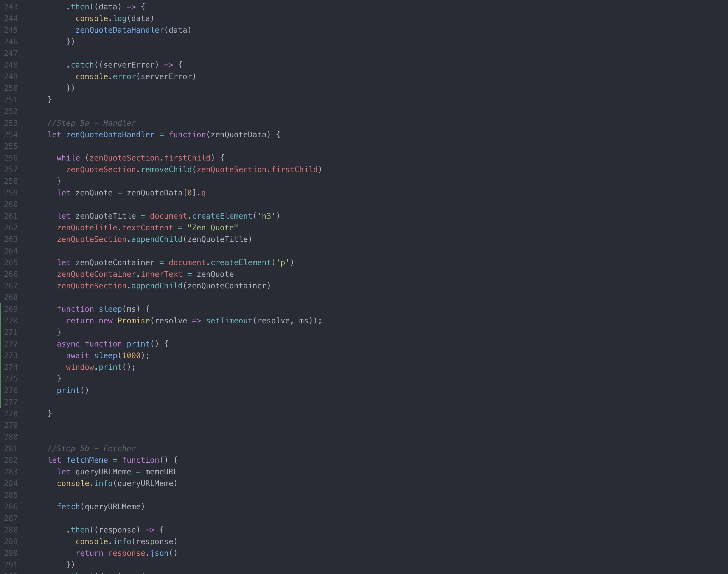Click 'appendChild(zenQuoteTitle)' on line 263
The width and height of the screenshot is (728, 574).
coord(192,239)
